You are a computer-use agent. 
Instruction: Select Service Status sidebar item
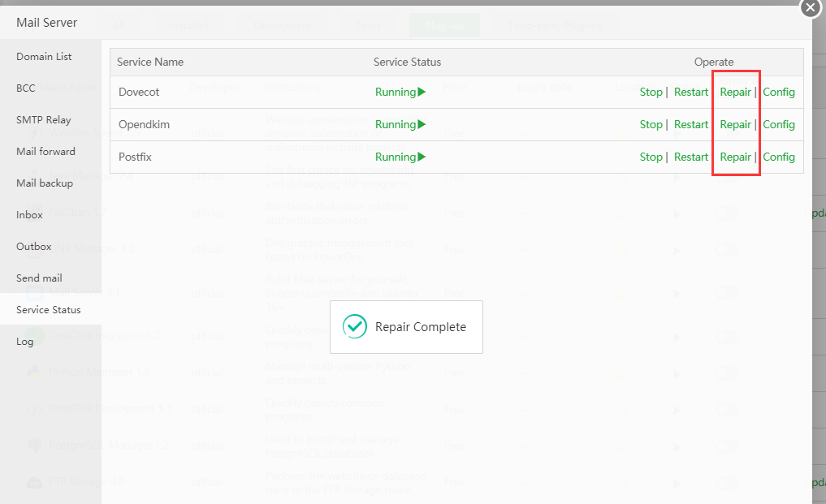tap(50, 309)
